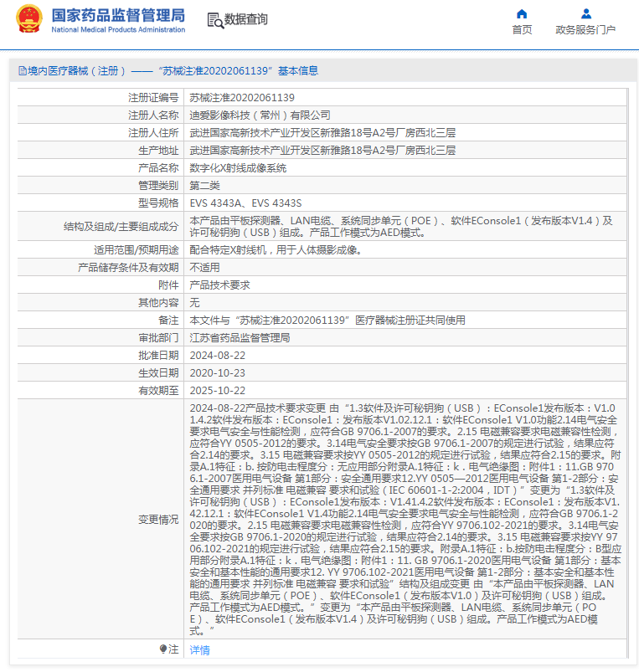
Task: Click the 注册人住所 field label
Action: click(x=153, y=133)
